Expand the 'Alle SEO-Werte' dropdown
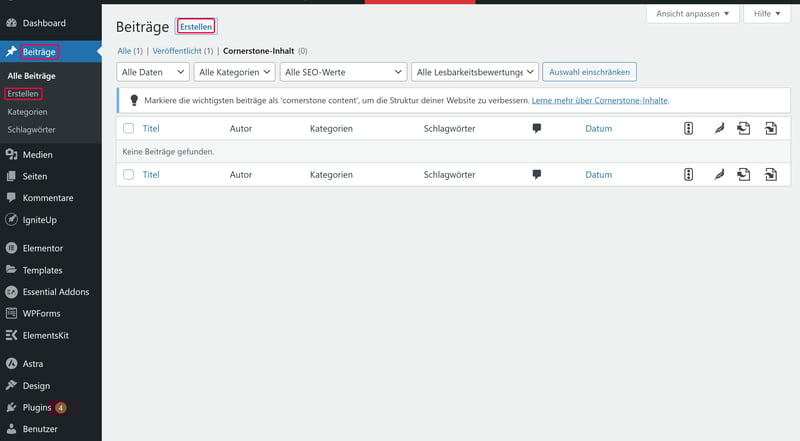 (x=344, y=72)
